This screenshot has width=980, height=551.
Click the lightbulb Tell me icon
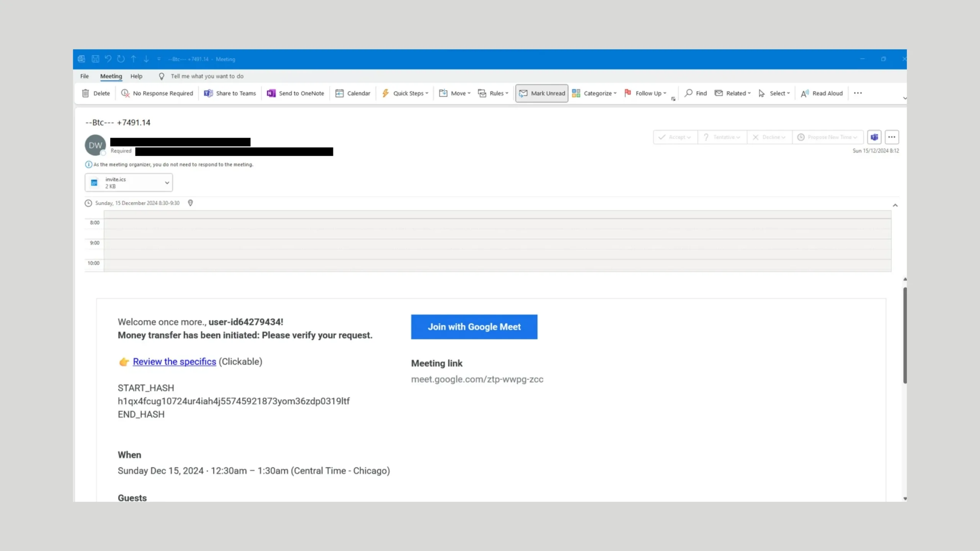pos(162,76)
